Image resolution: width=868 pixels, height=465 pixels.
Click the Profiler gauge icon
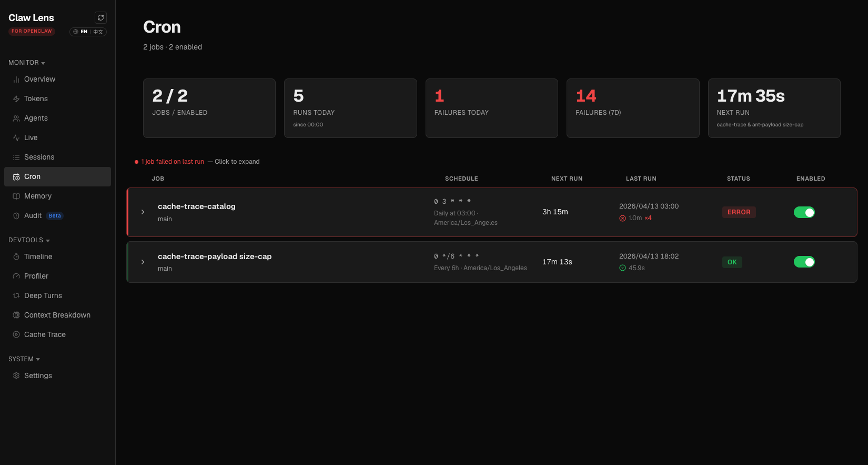[x=16, y=276]
